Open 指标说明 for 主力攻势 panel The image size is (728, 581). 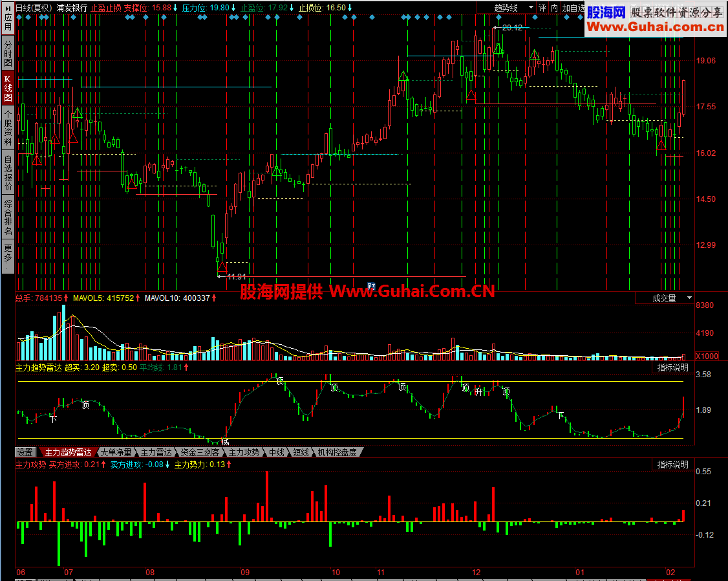click(x=673, y=465)
